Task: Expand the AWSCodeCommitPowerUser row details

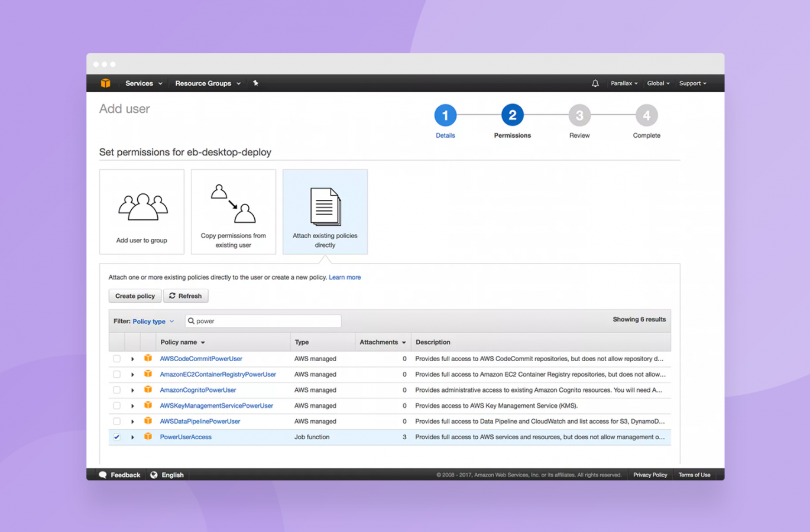Action: [132, 359]
